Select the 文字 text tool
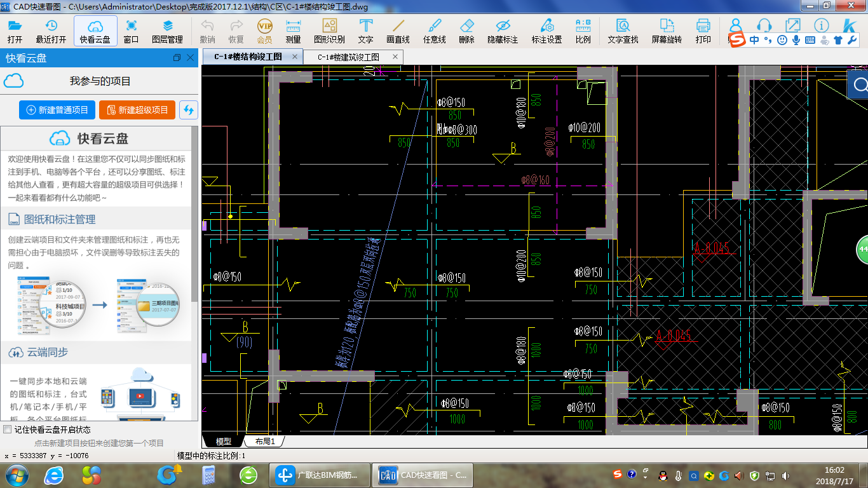The width and height of the screenshot is (868, 488). click(366, 30)
